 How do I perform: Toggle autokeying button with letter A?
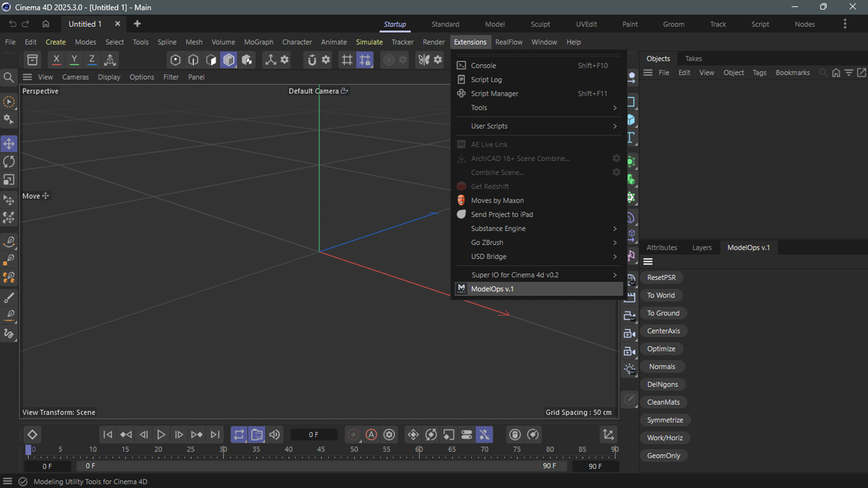372,435
